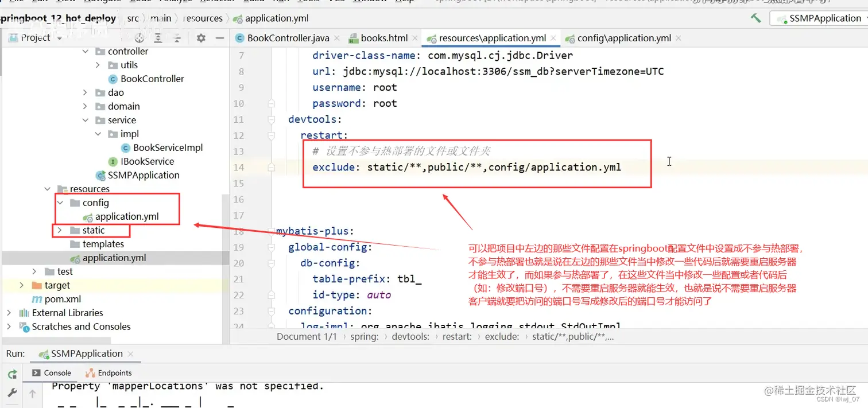Rerun SSMPApplication with the green arrow
This screenshot has height=408, width=868.
(12, 374)
